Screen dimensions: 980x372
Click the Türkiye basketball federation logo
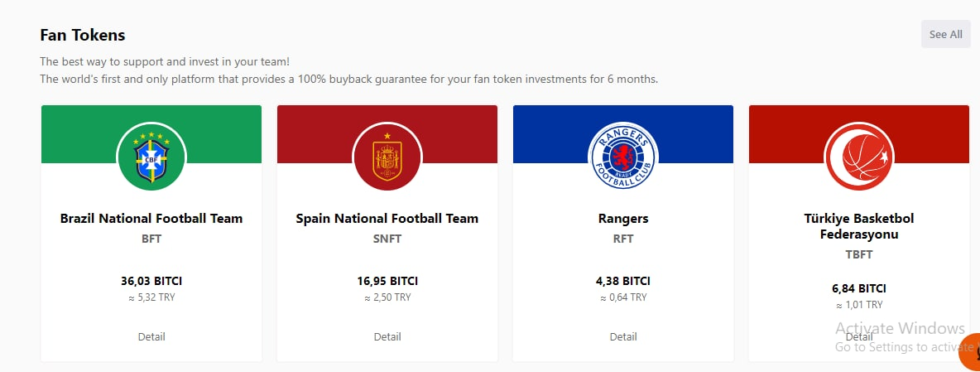pos(859,157)
